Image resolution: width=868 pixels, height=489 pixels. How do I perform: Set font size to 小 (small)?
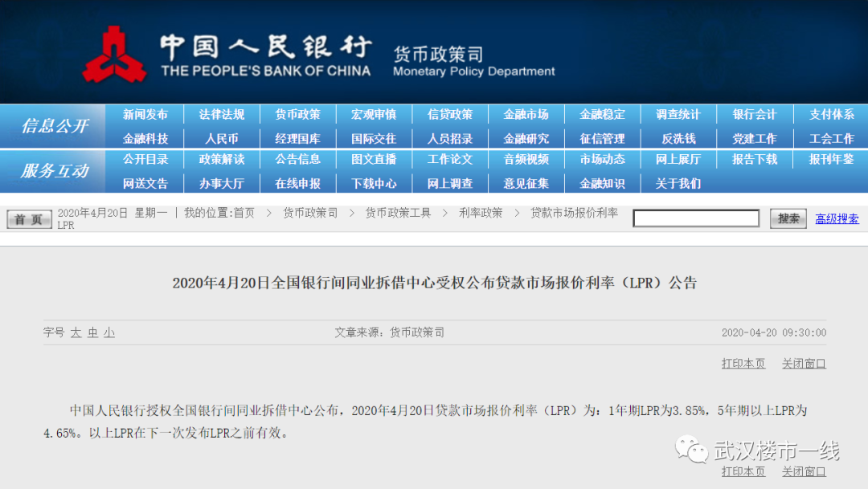click(x=108, y=332)
